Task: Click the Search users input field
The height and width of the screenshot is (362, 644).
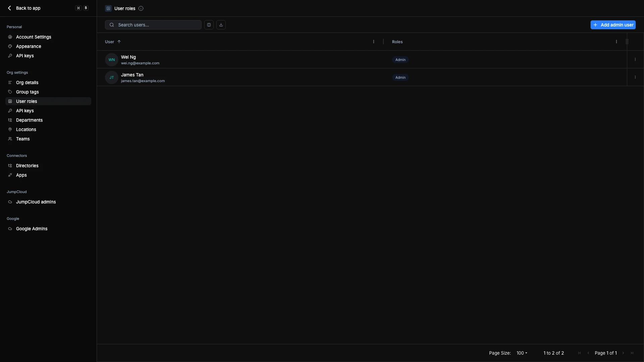Action: coord(158,25)
